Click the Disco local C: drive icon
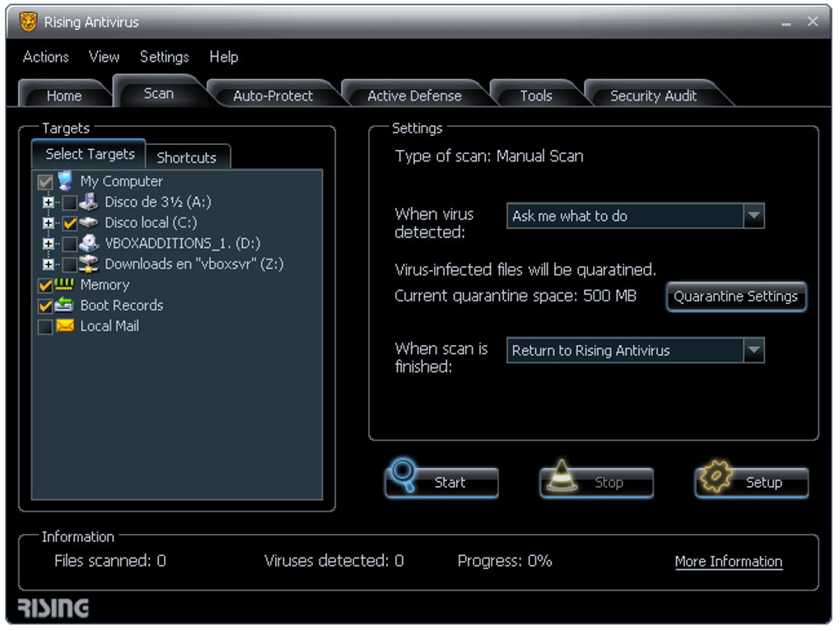This screenshot has width=840, height=631. [x=88, y=222]
